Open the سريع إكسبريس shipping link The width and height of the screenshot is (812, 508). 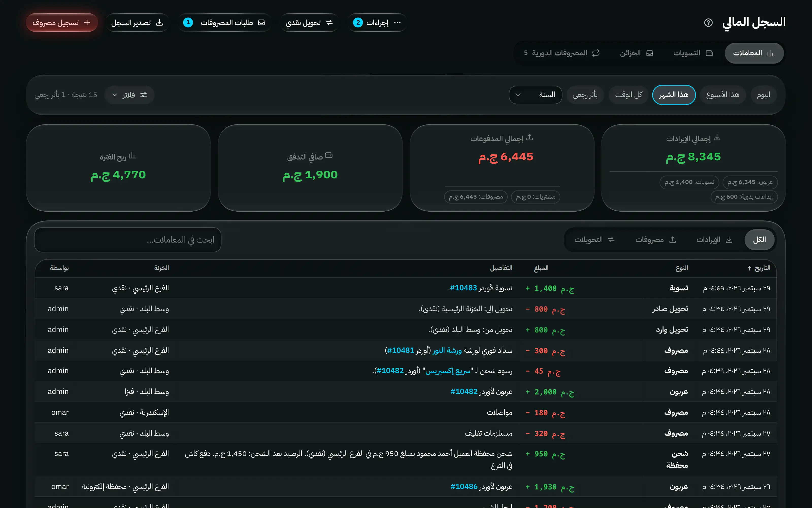448,371
